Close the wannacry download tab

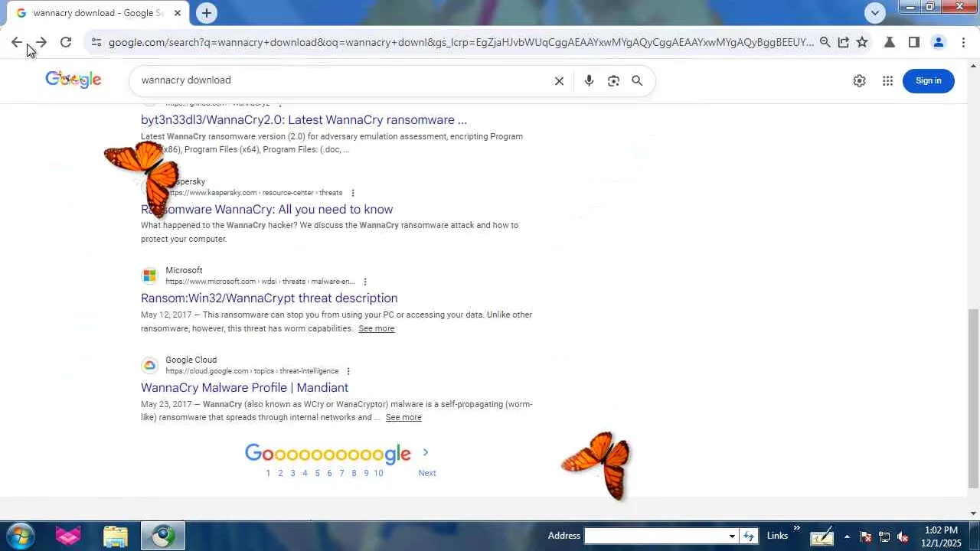pos(178,13)
